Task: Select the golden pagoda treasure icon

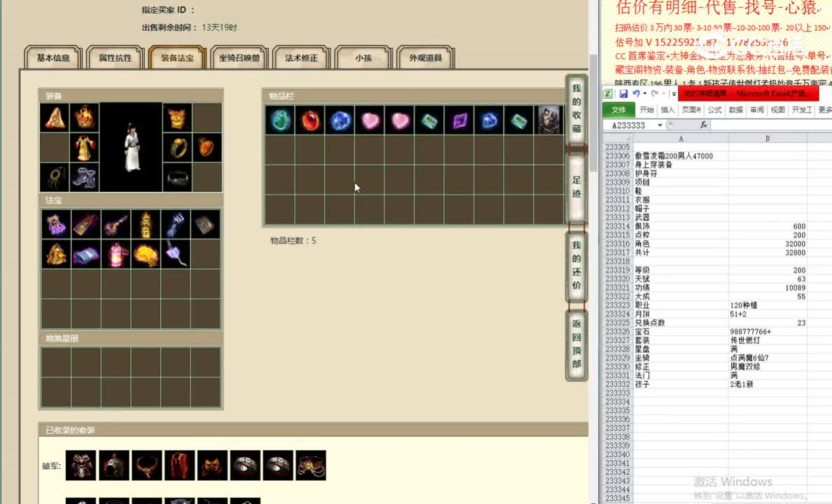Action: click(146, 225)
